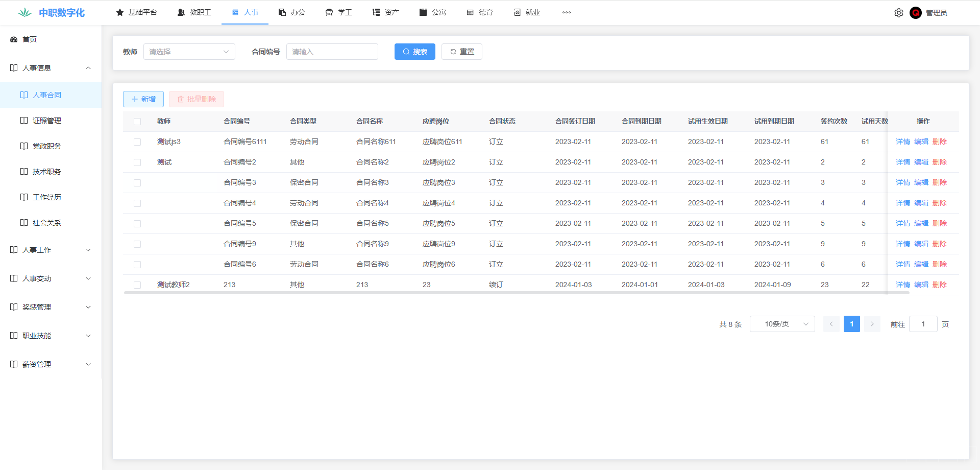Click the settings gear icon

click(x=898, y=13)
